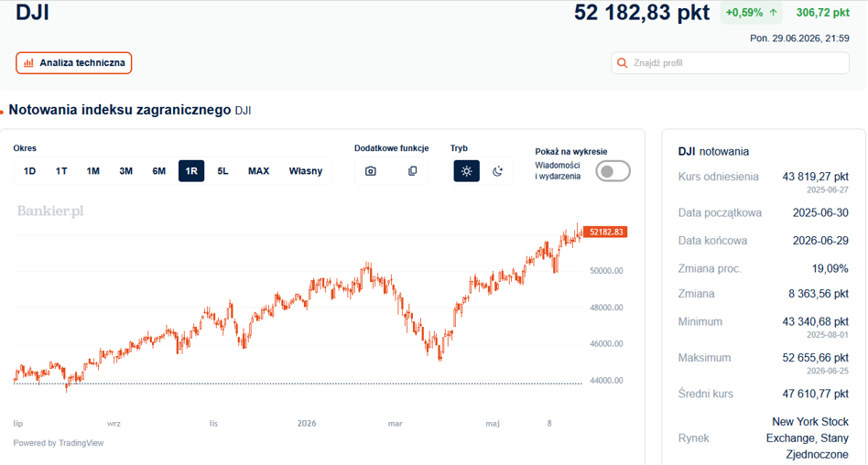Select the 3M period
868x465 pixels.
click(125, 171)
